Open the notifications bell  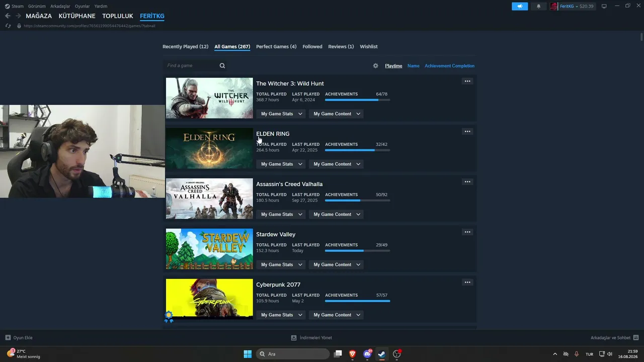click(539, 7)
